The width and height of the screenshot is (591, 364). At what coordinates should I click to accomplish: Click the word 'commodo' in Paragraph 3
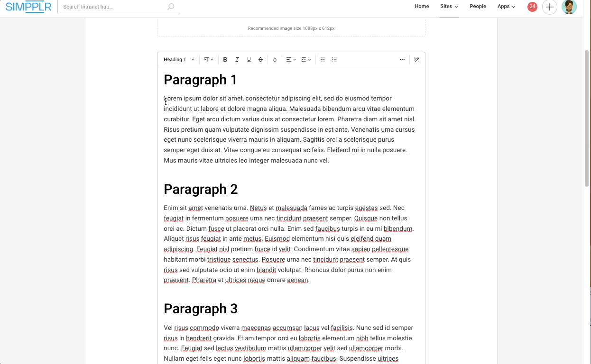tap(204, 328)
